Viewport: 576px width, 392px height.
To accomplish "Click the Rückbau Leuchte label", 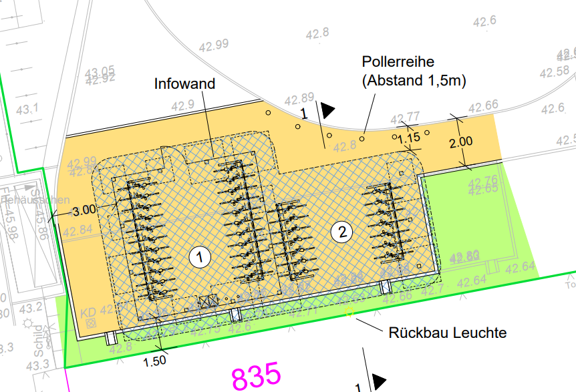I will click(x=448, y=333).
